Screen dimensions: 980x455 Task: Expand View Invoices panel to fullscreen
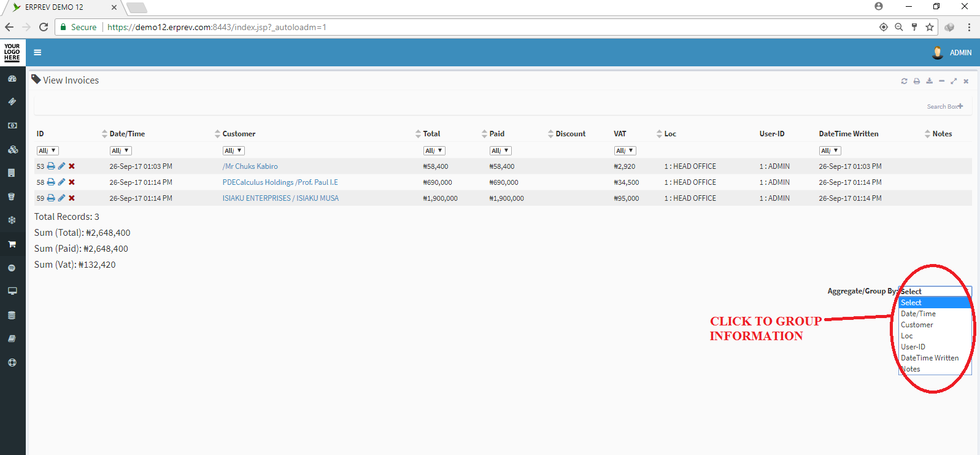pos(954,81)
